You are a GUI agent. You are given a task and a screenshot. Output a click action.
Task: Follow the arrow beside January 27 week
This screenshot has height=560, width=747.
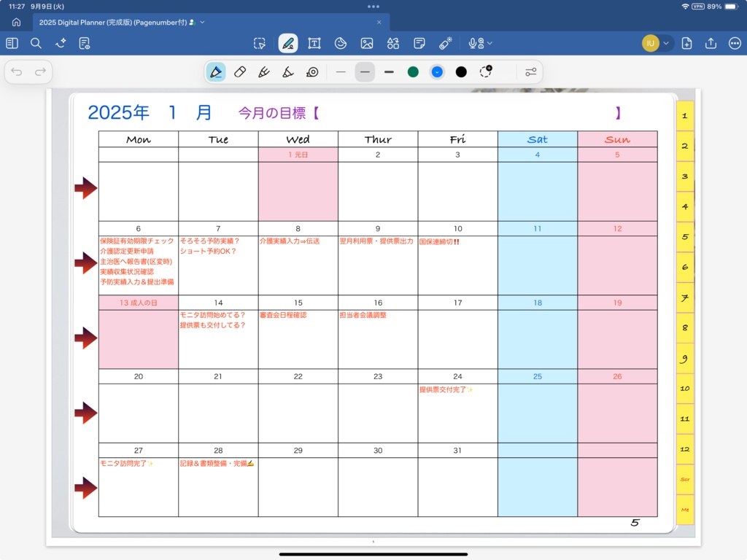(86, 488)
